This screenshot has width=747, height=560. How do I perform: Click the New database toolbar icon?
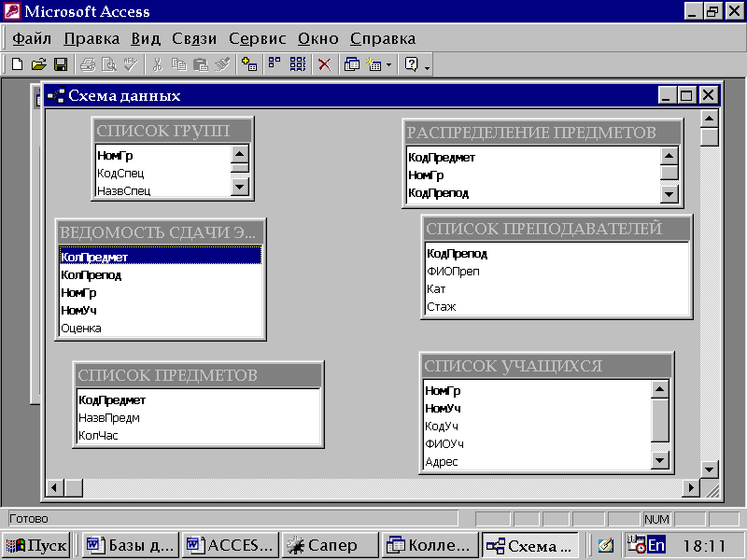pos(17,64)
